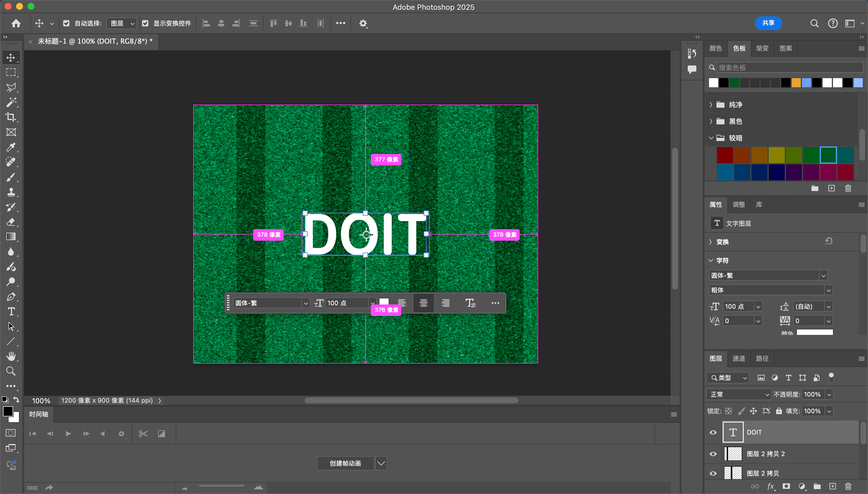Select the Pen tool
This screenshot has height=494, width=868.
11,296
